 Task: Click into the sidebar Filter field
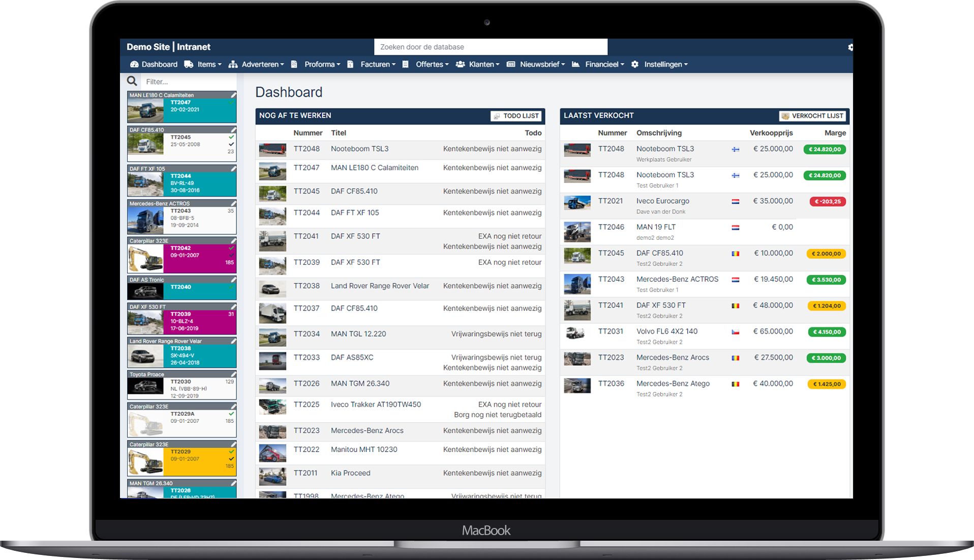pos(189,81)
